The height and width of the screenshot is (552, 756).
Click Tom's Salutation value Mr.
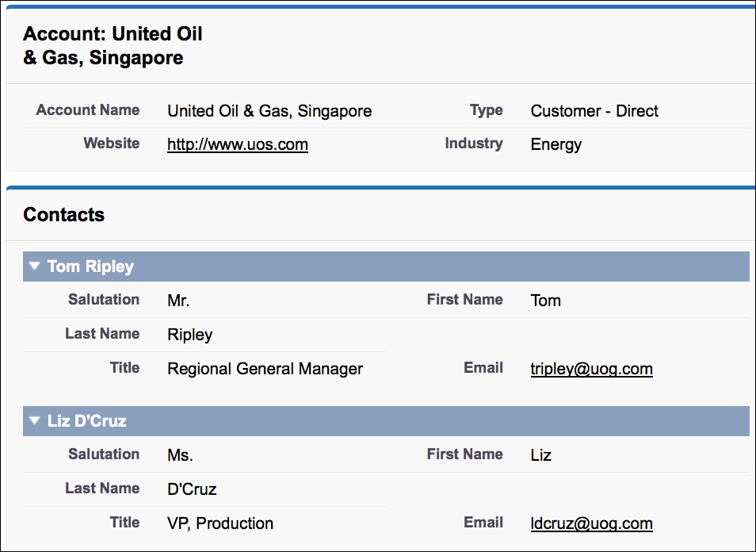tap(178, 301)
